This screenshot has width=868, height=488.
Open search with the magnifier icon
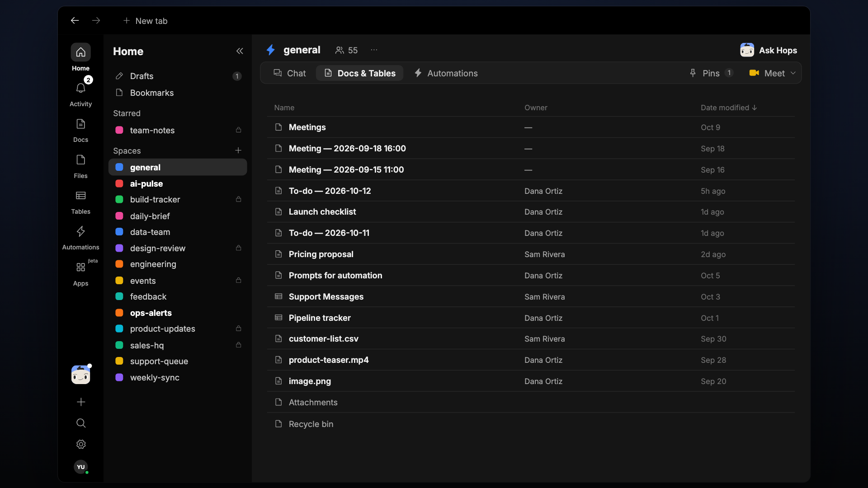tap(81, 423)
